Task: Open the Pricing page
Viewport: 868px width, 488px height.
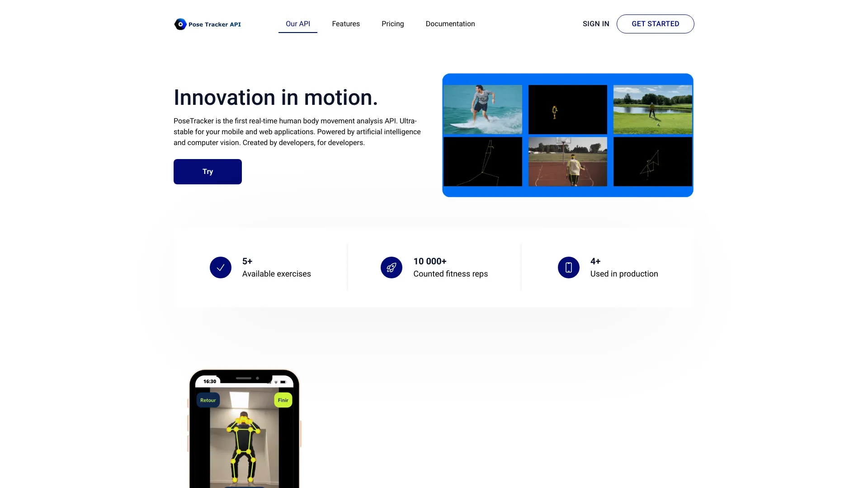Action: [x=392, y=24]
